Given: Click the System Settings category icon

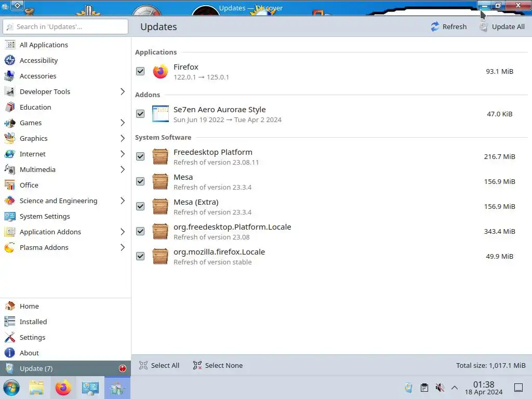Looking at the screenshot, I should point(10,217).
